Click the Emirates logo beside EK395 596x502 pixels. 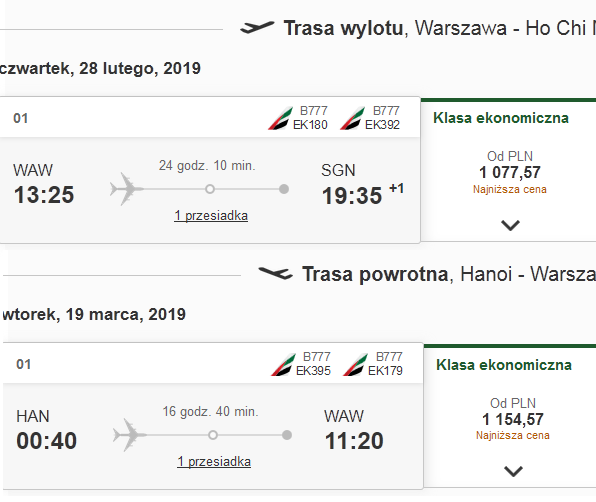(x=283, y=364)
